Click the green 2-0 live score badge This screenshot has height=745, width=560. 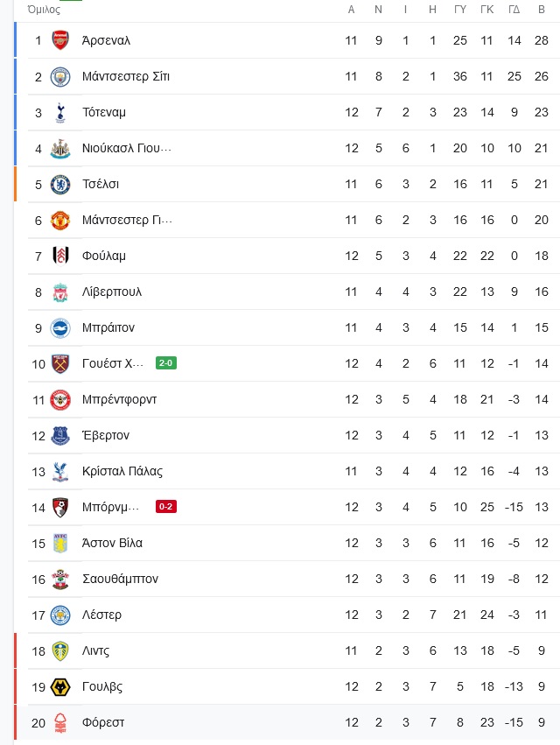(166, 363)
